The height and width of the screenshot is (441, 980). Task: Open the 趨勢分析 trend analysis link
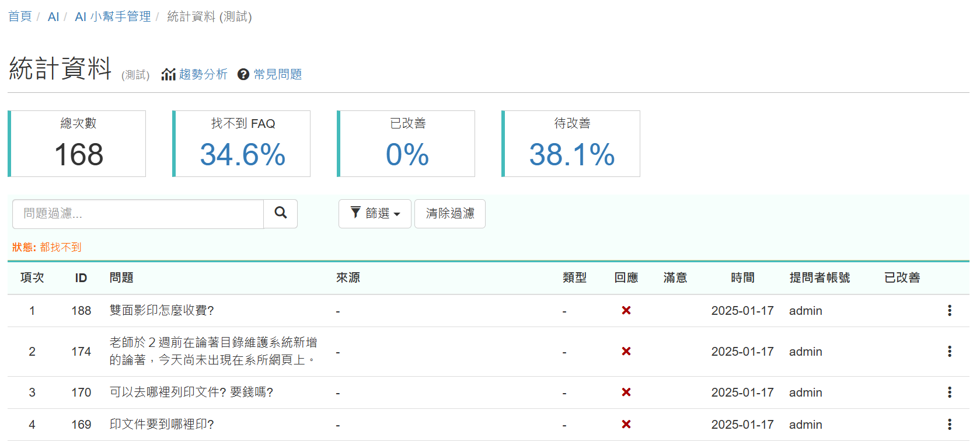(x=196, y=74)
